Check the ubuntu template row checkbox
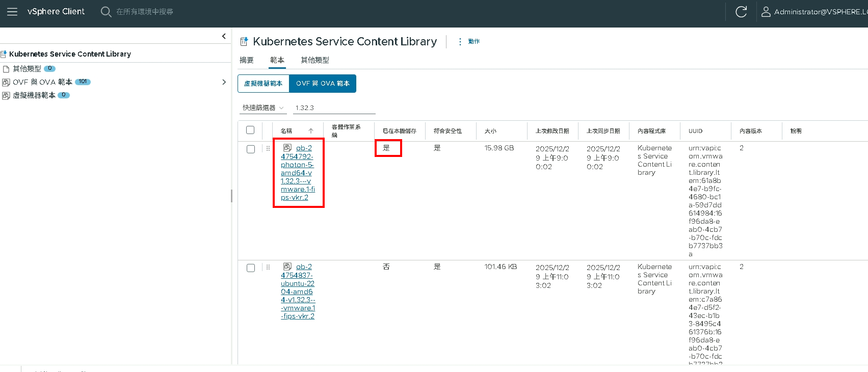This screenshot has height=372, width=868. 251,268
